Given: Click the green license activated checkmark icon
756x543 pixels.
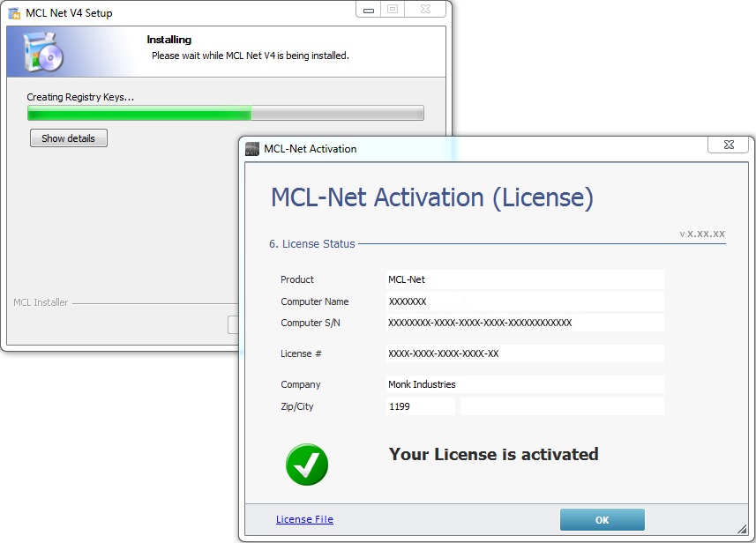Looking at the screenshot, I should pyautogui.click(x=307, y=465).
